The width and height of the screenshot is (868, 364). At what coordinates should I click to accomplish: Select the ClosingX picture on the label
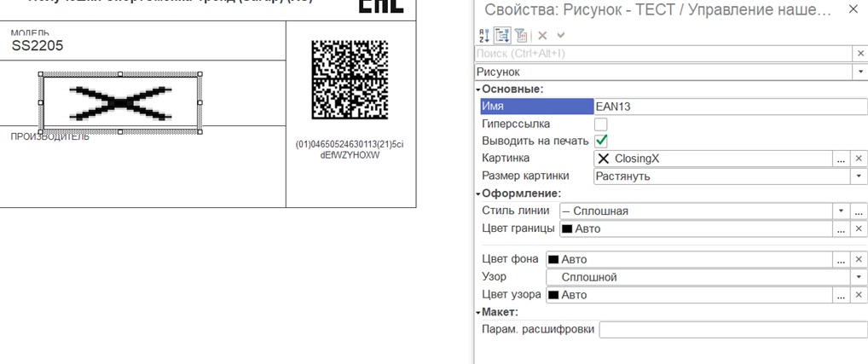(x=120, y=103)
